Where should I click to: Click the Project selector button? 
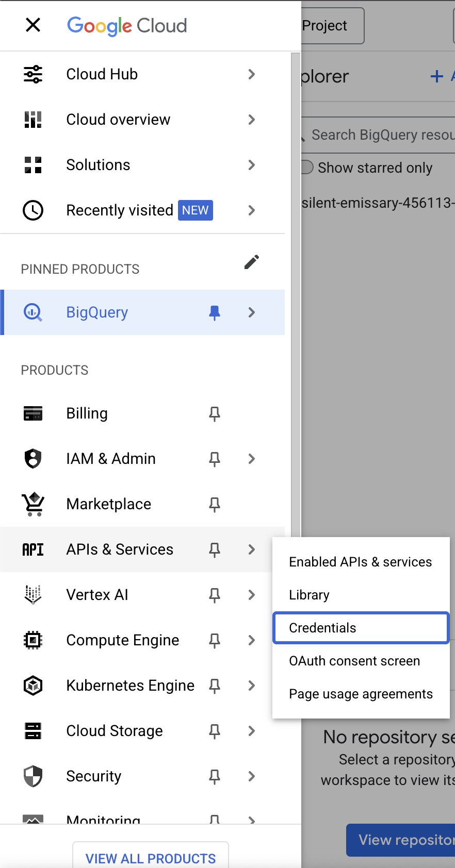(332, 26)
